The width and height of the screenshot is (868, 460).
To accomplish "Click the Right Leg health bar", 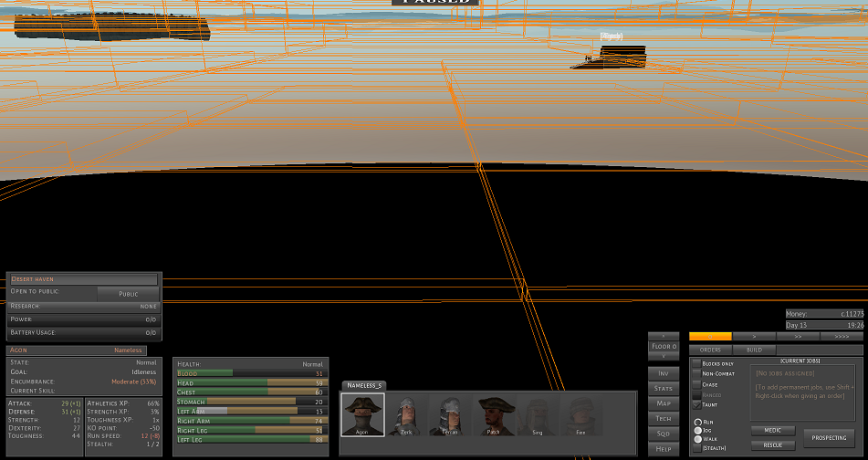I will (251, 431).
